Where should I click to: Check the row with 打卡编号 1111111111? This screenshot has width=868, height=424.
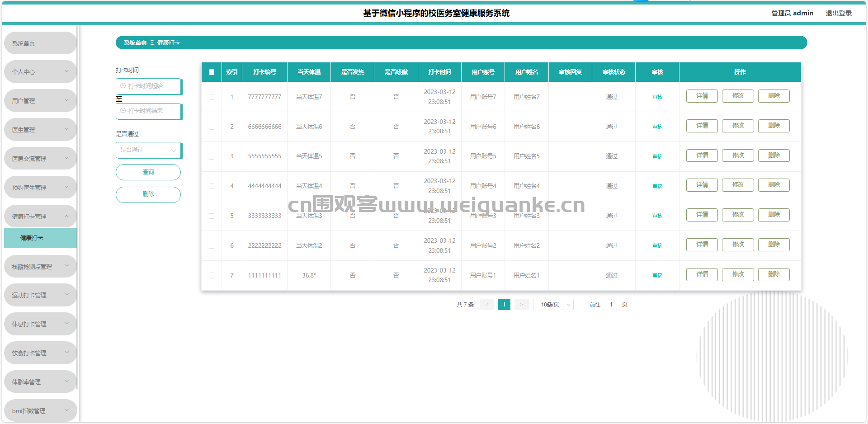point(212,275)
